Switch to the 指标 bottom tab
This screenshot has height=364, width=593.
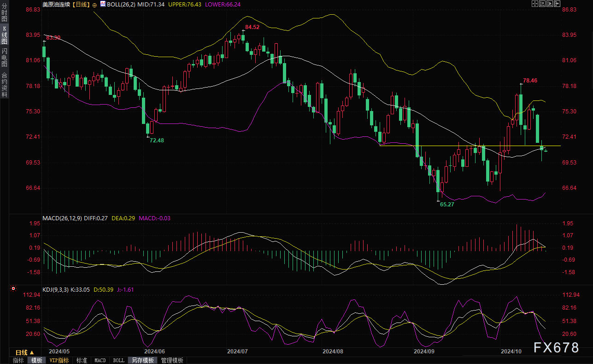18,360
